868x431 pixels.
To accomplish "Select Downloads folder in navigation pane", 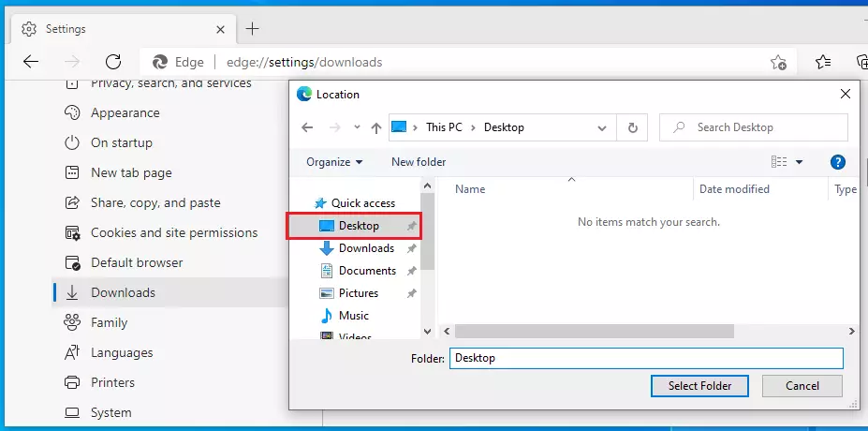I will click(366, 248).
